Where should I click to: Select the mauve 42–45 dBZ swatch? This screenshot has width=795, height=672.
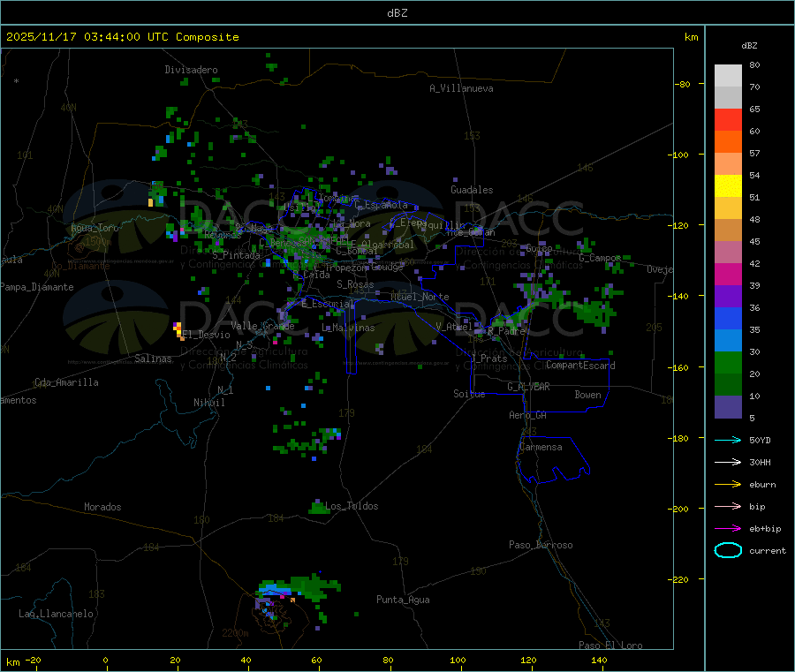coord(728,253)
